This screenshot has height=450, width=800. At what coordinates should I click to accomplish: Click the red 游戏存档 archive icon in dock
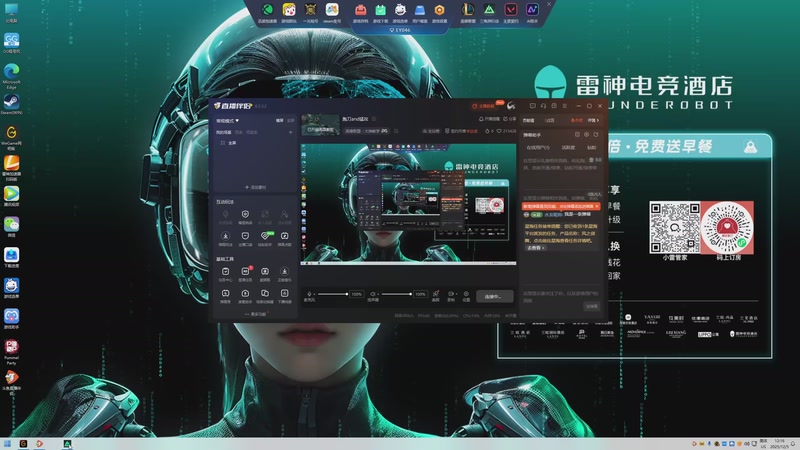coord(360,9)
